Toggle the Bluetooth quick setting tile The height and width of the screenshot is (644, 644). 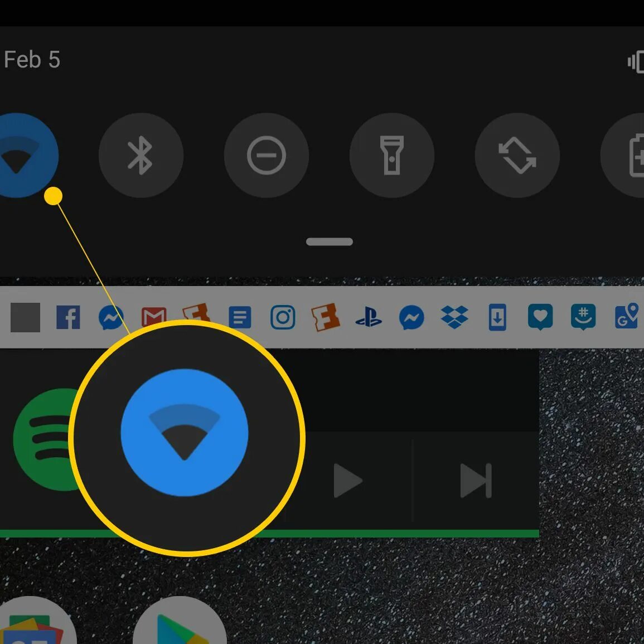coord(141,155)
